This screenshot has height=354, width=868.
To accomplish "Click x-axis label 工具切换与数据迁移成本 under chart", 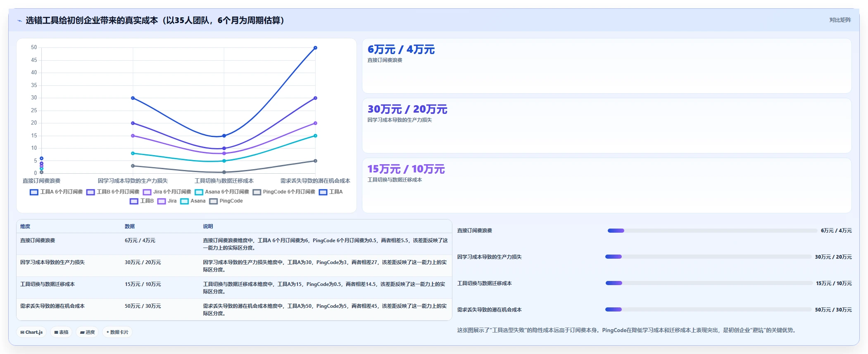I will pyautogui.click(x=224, y=181).
